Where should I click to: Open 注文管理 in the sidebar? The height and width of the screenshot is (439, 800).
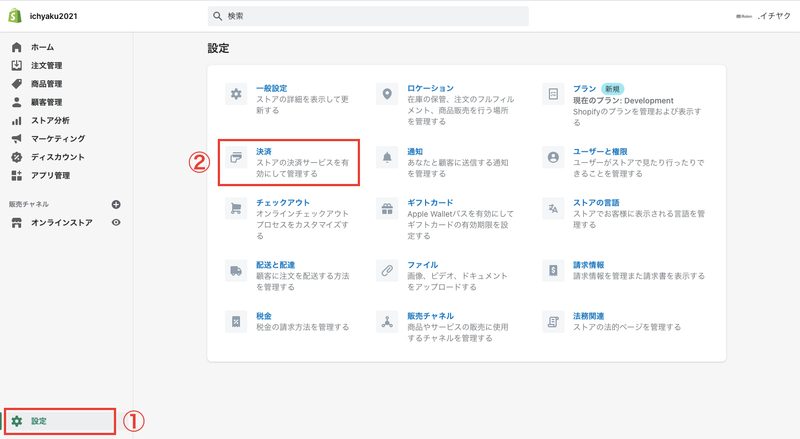(x=46, y=65)
